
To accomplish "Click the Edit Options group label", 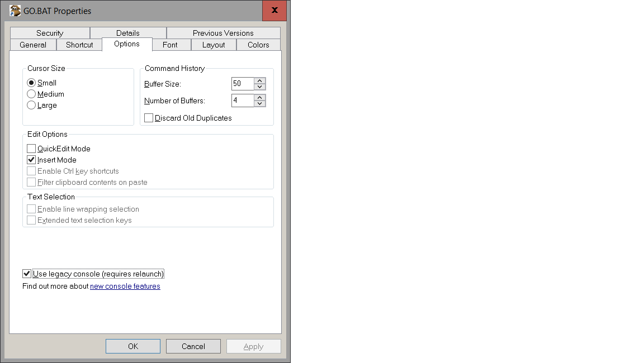I will pyautogui.click(x=47, y=134).
